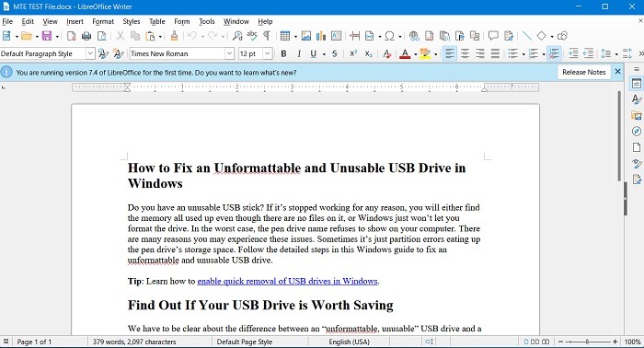Open the Format menu
644x348 pixels.
(103, 21)
